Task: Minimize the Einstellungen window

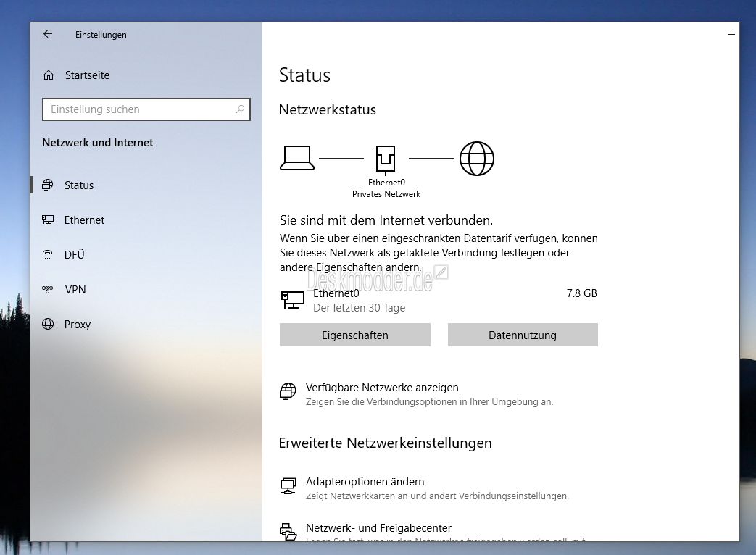Action: (x=731, y=34)
